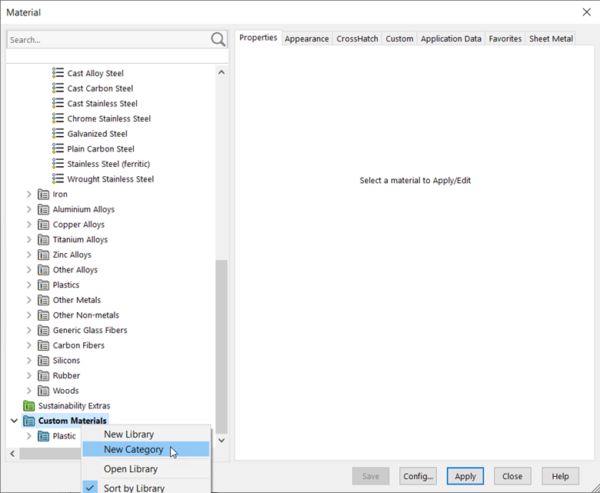Click the Iron category folder icon
Viewport: 600px width, 493px height.
tap(43, 194)
